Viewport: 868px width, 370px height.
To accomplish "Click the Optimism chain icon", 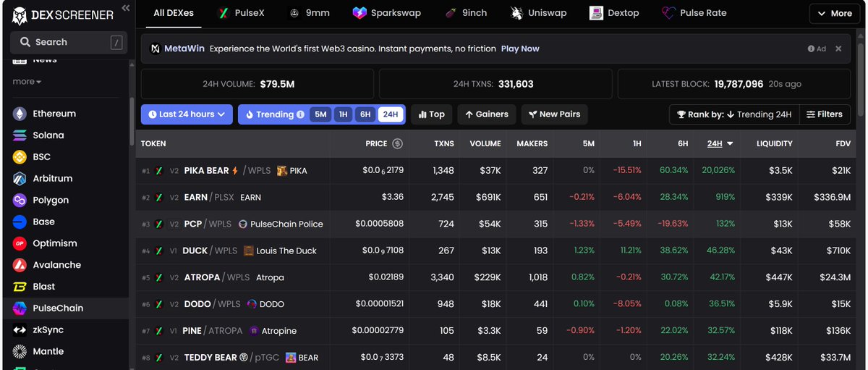I will [20, 243].
